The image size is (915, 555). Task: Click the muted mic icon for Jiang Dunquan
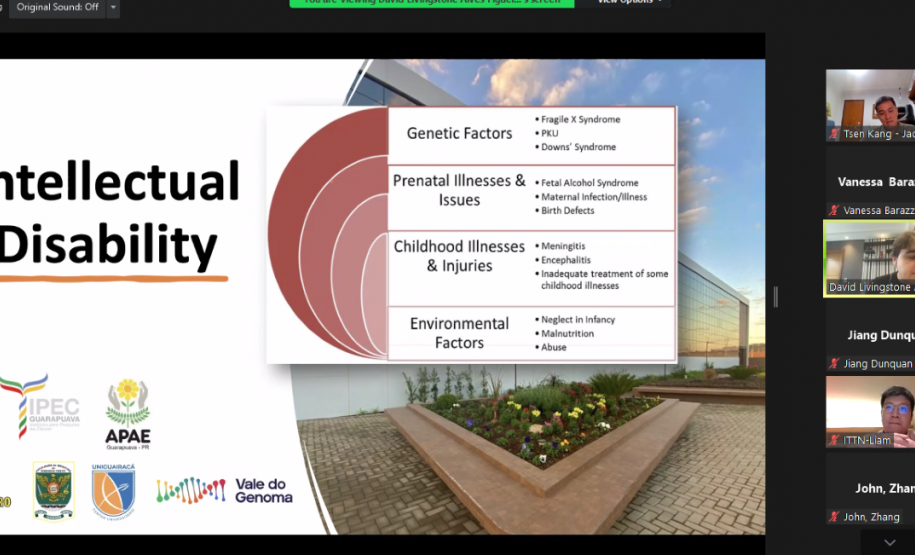(x=833, y=364)
